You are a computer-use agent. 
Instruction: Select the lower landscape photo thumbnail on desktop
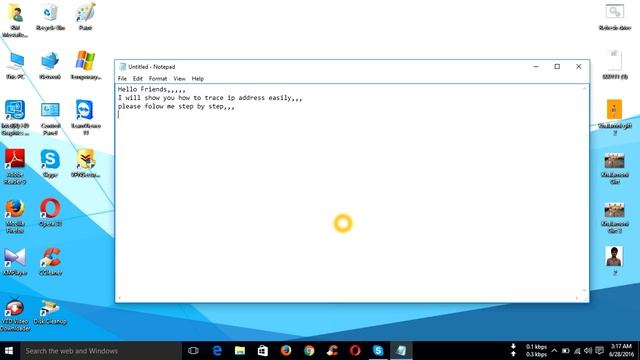pyautogui.click(x=614, y=218)
